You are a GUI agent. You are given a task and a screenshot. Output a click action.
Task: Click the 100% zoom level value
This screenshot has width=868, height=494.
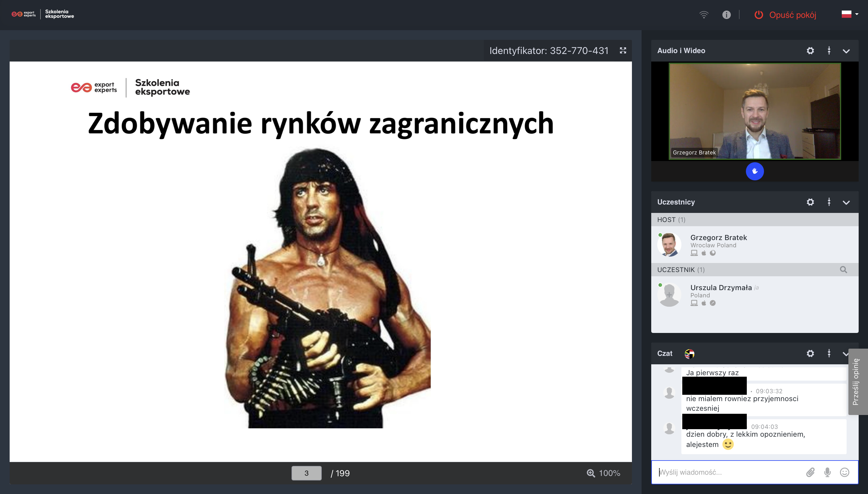tap(609, 473)
